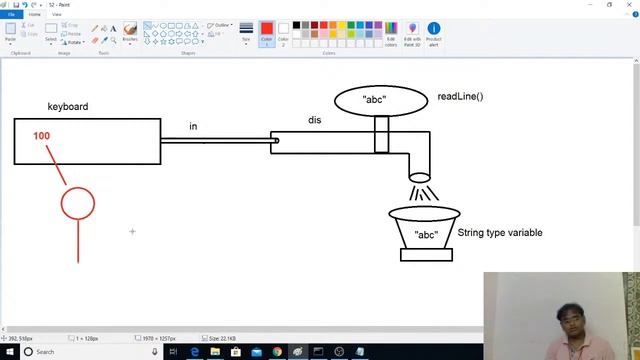Choose the Rounded rectangular callout shape
The width and height of the screenshot is (640, 360).
(x=179, y=42)
